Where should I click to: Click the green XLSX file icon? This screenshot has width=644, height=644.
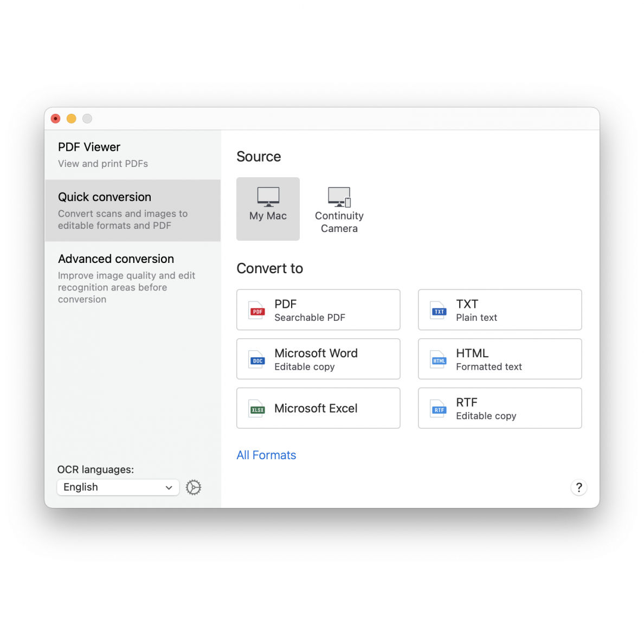click(x=257, y=409)
